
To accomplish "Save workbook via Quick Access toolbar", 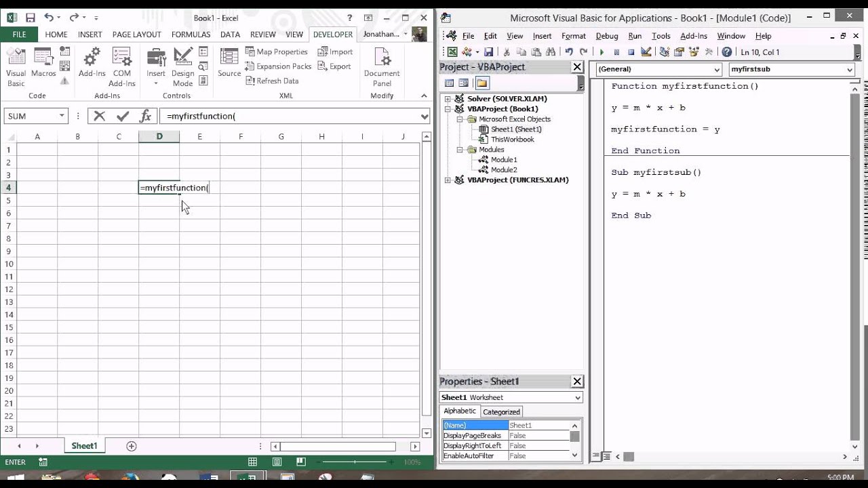I will point(30,18).
